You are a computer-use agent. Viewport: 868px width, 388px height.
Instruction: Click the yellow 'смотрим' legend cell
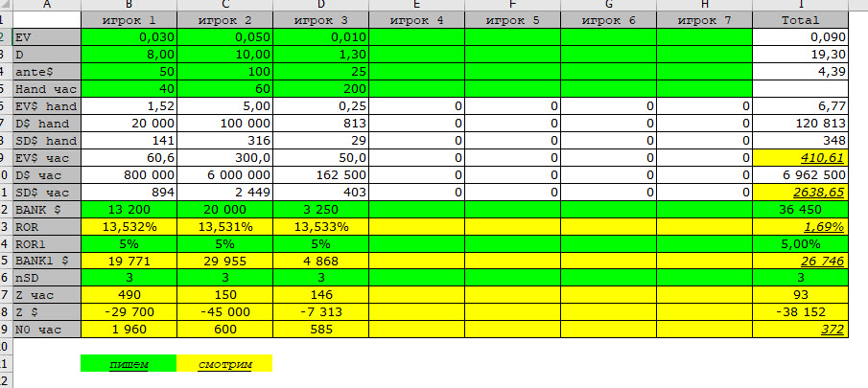(x=224, y=364)
